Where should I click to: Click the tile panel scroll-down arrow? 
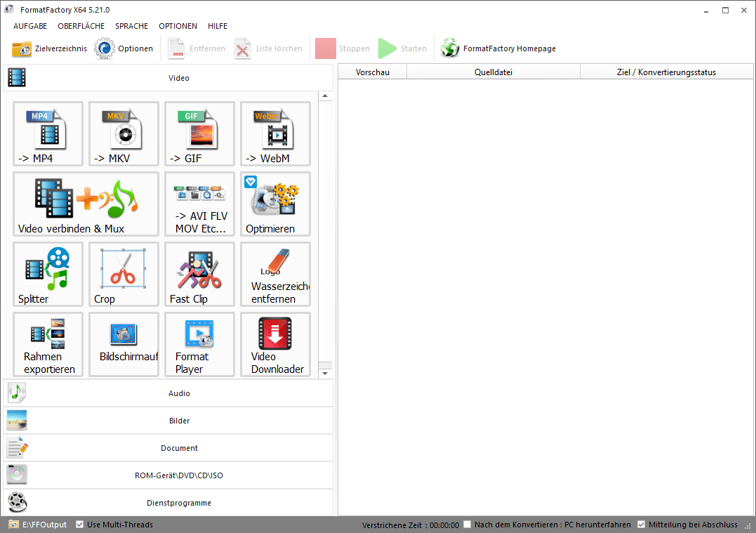click(325, 374)
